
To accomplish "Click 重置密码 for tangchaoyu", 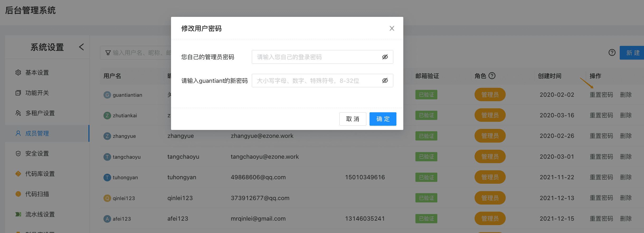I will point(601,157).
